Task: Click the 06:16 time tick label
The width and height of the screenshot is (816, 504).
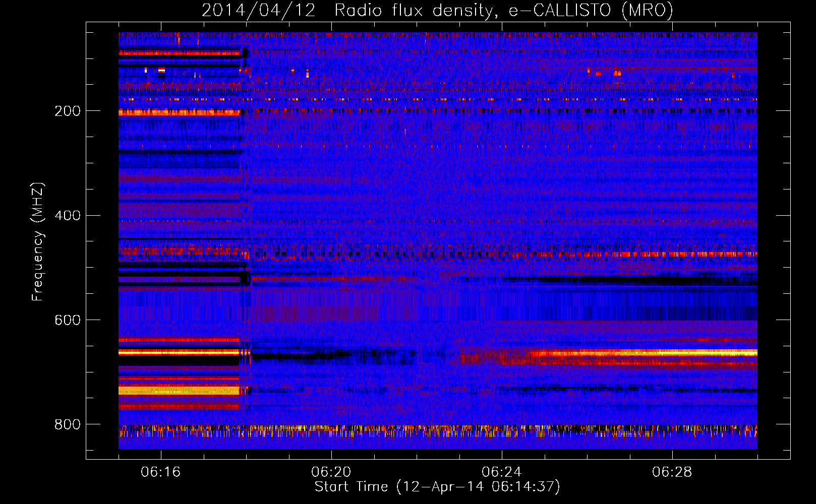Action: point(160,472)
